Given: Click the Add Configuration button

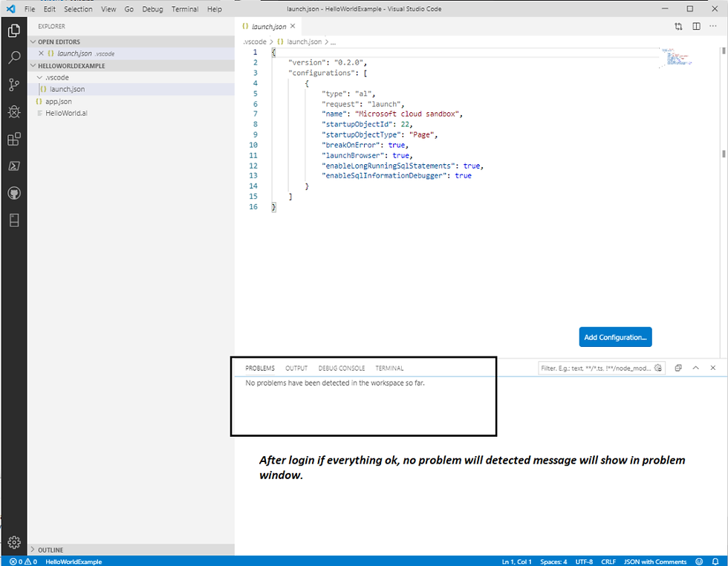Looking at the screenshot, I should [615, 337].
